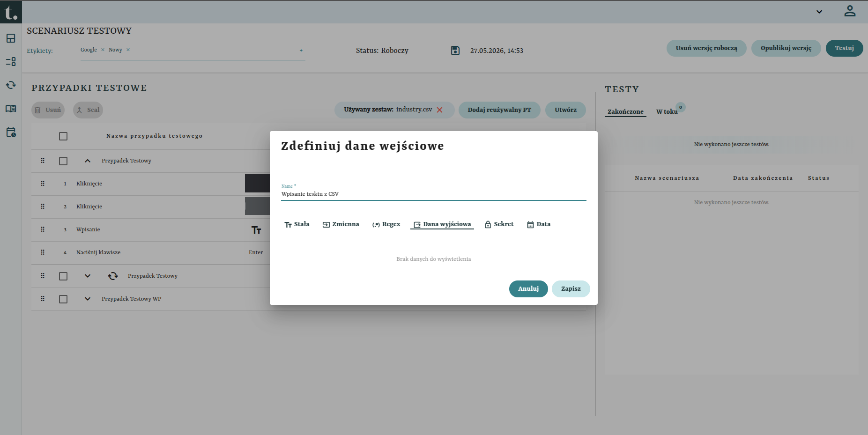Select the Stała tab
Image resolution: width=868 pixels, height=435 pixels.
pos(297,224)
